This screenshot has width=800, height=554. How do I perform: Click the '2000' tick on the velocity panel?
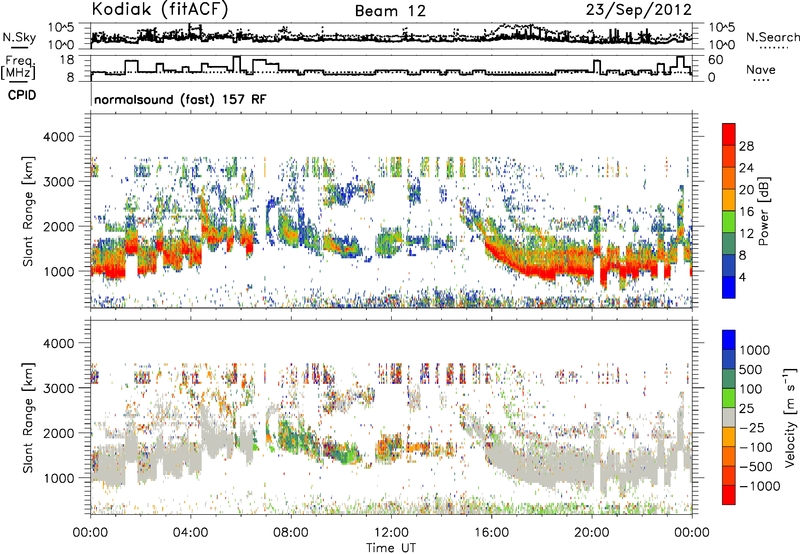coord(58,433)
